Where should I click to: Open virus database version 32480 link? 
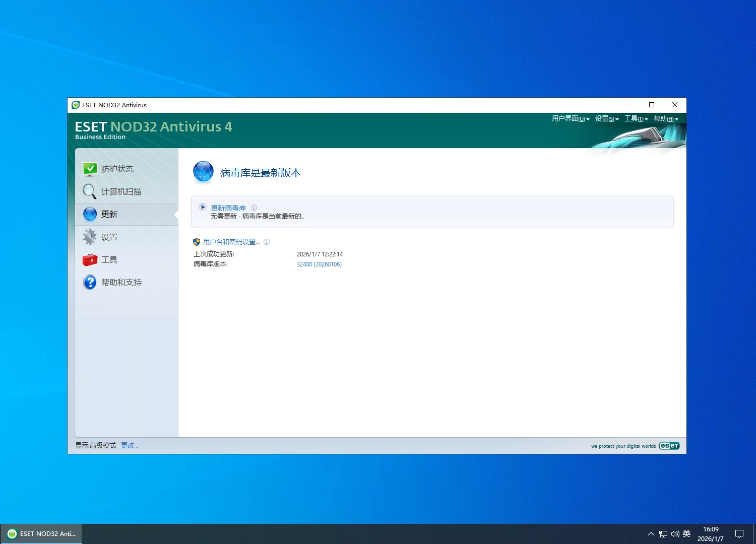(319, 264)
